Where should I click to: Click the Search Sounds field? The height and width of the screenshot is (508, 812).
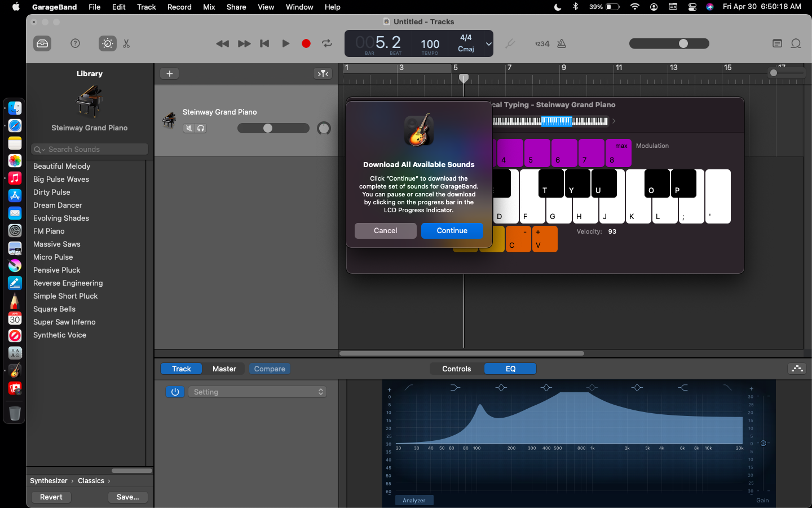(90, 150)
